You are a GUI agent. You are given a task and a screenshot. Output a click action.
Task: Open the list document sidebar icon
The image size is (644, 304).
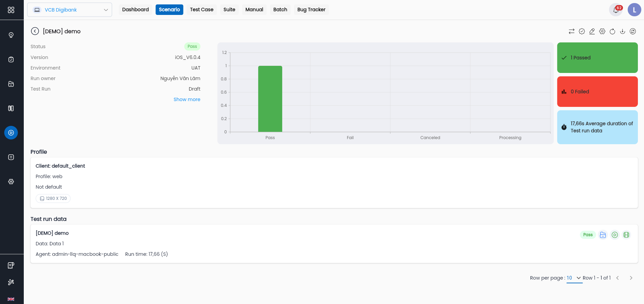point(11,157)
